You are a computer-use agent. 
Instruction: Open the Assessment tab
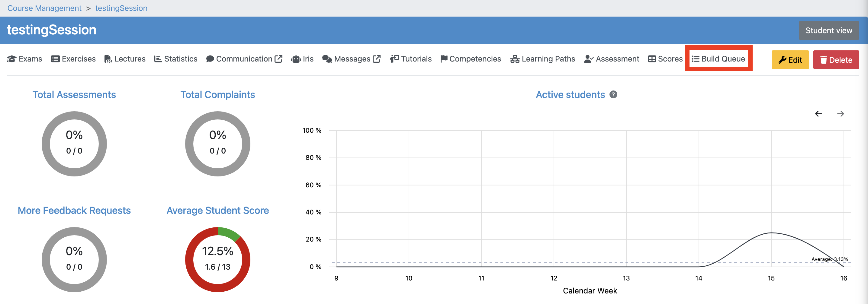612,59
